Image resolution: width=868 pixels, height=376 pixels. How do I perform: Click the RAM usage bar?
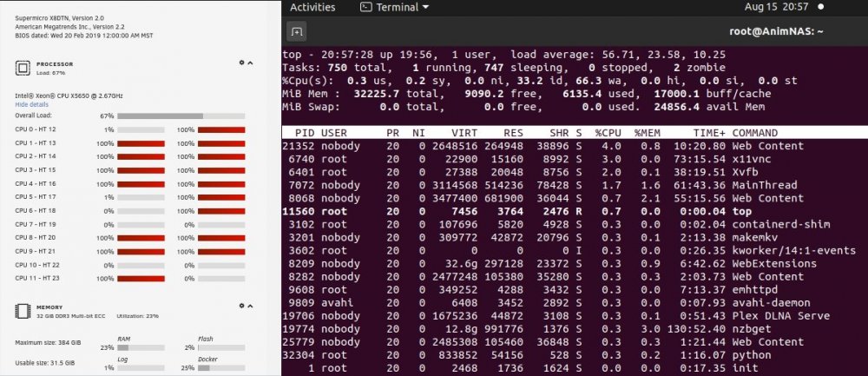(141, 347)
